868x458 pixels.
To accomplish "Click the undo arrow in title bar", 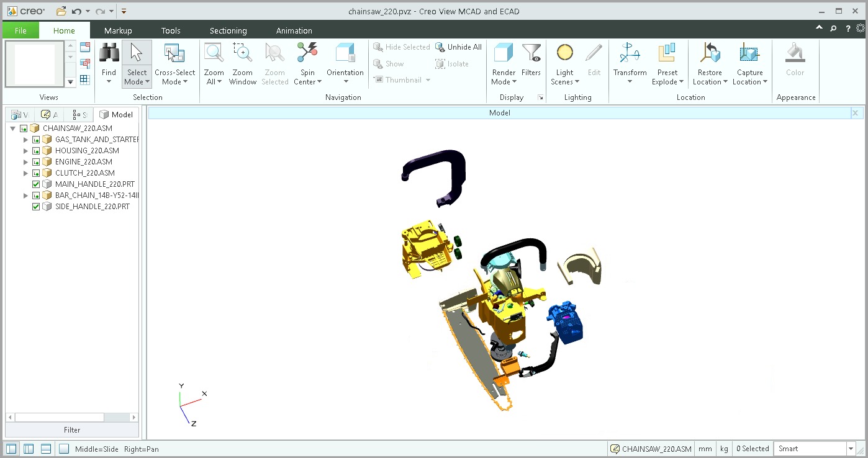I will [77, 11].
